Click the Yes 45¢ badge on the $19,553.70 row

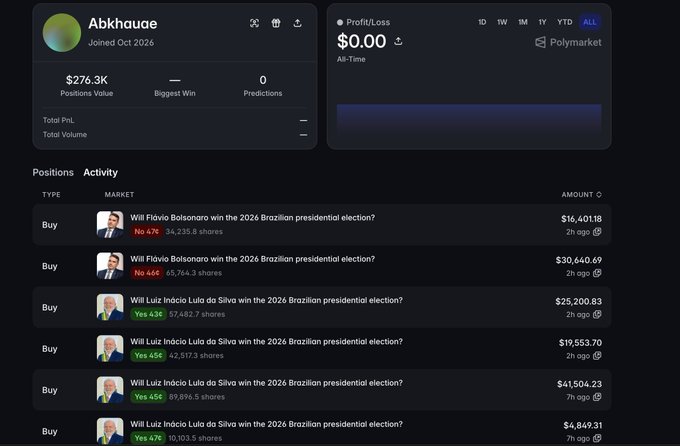tap(148, 355)
